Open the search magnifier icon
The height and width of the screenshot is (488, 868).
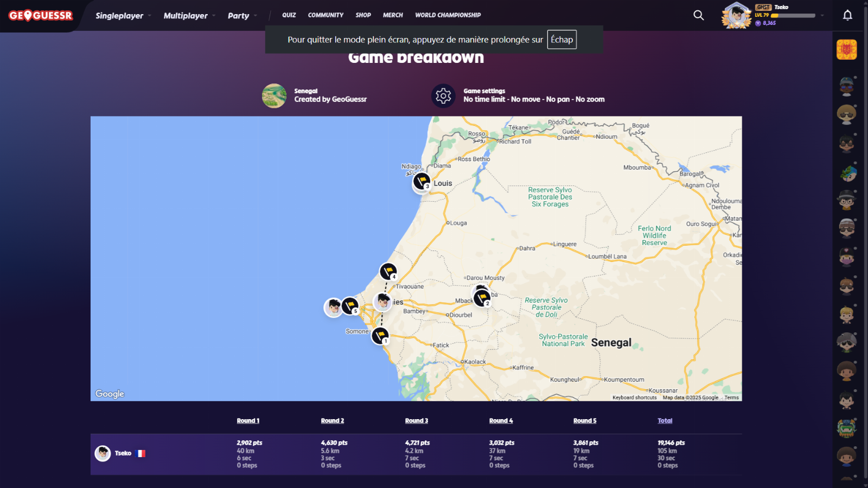point(699,15)
